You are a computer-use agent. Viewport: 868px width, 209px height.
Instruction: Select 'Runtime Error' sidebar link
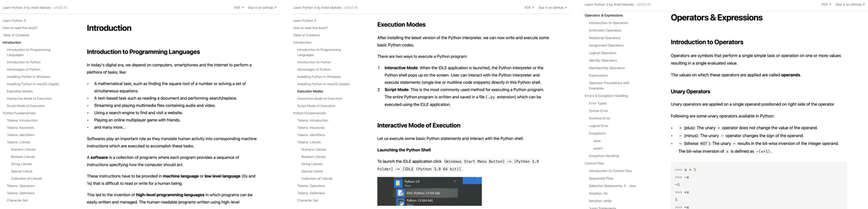point(600,119)
